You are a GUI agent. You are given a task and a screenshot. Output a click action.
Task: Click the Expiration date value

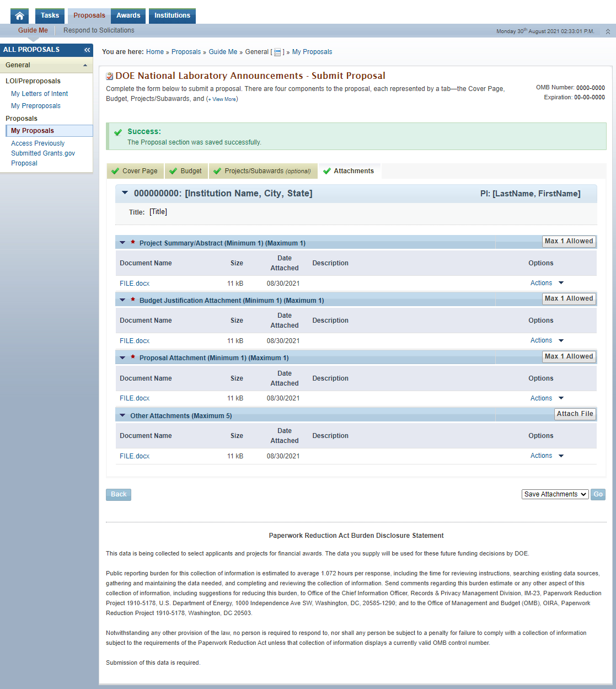[590, 98]
